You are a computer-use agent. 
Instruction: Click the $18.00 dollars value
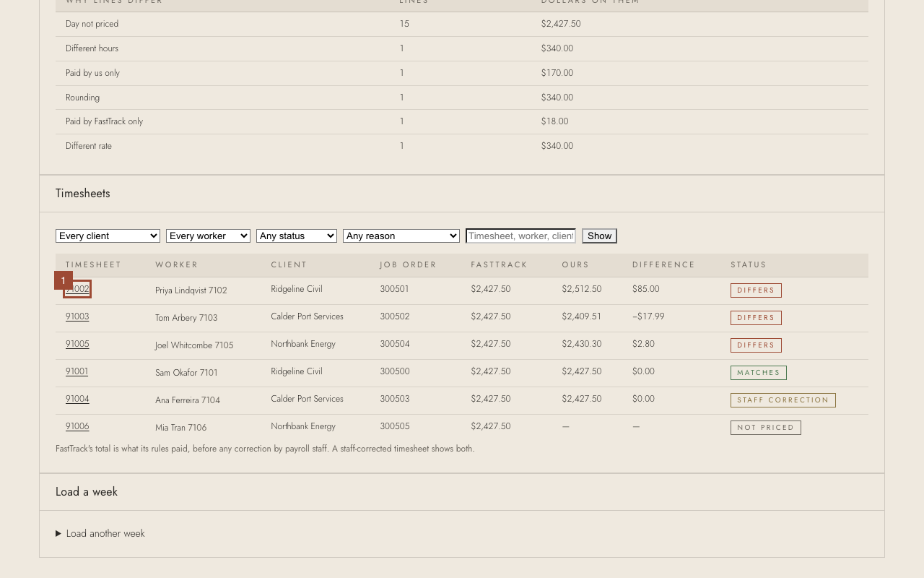pos(555,121)
